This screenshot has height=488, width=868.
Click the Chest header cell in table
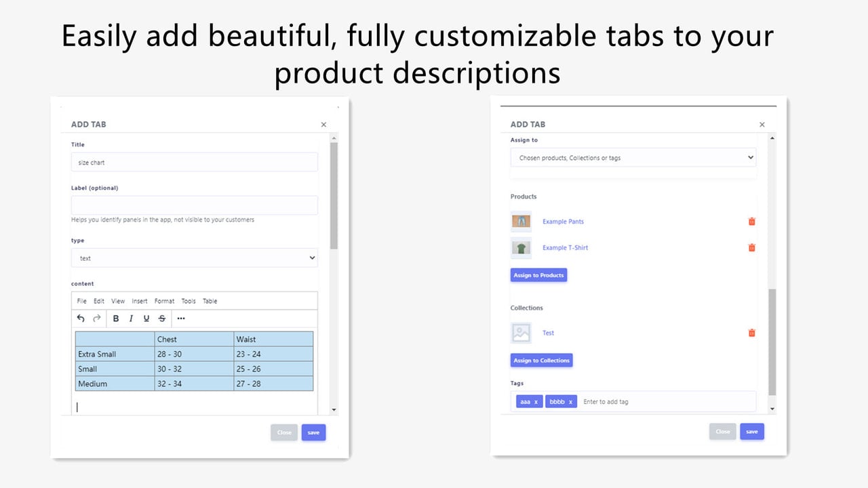pyautogui.click(x=194, y=339)
